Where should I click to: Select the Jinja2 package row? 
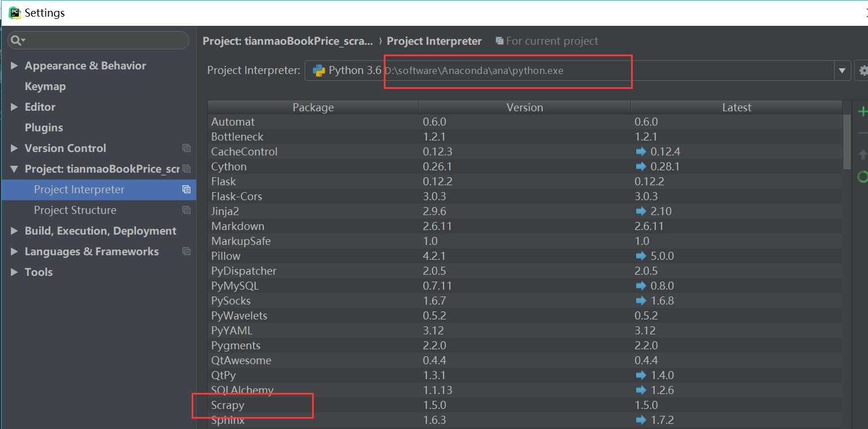click(x=525, y=211)
